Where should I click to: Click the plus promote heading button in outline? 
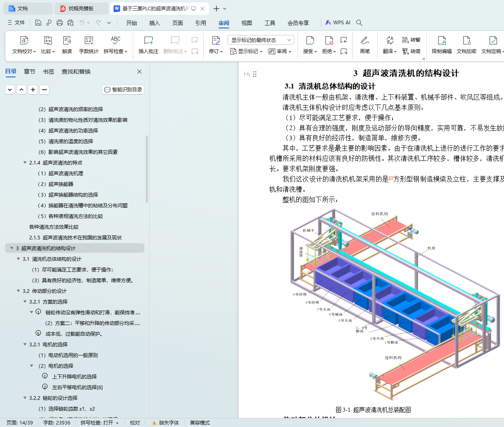(x=33, y=89)
